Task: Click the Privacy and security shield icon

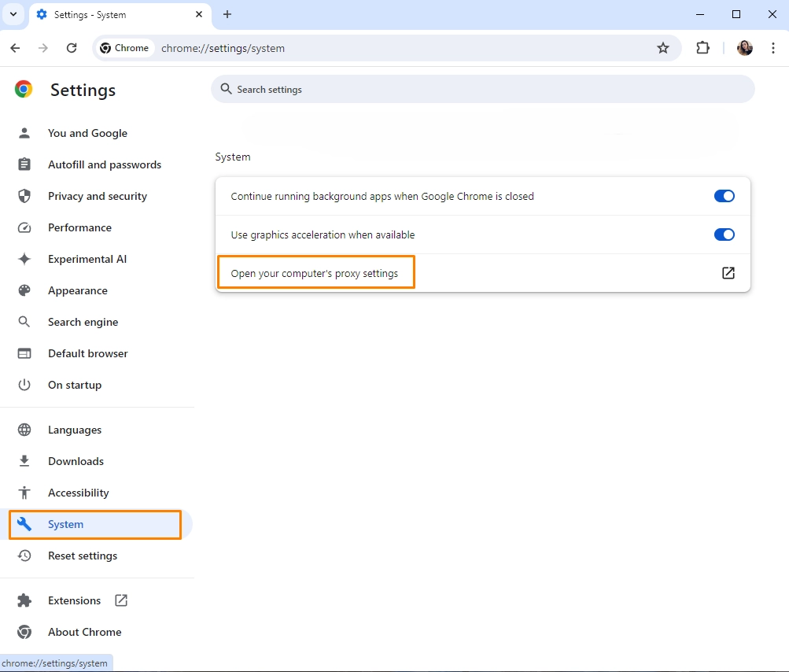Action: coord(24,196)
